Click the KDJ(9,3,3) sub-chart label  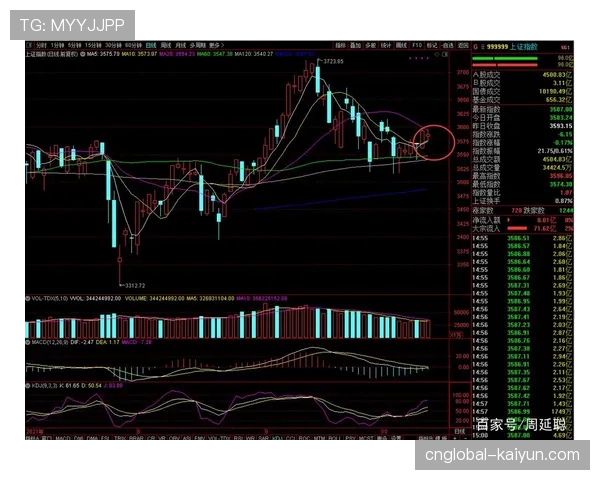[40, 383]
